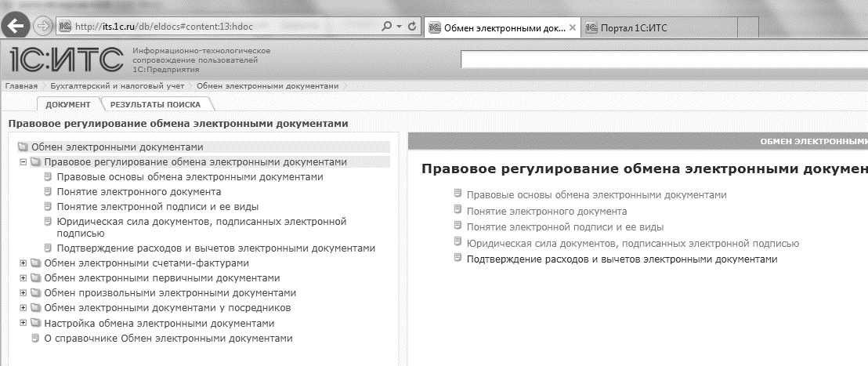Expand Обмен электронными счетами-фактурами node
Viewport: 868px width, 366px height.
23,263
